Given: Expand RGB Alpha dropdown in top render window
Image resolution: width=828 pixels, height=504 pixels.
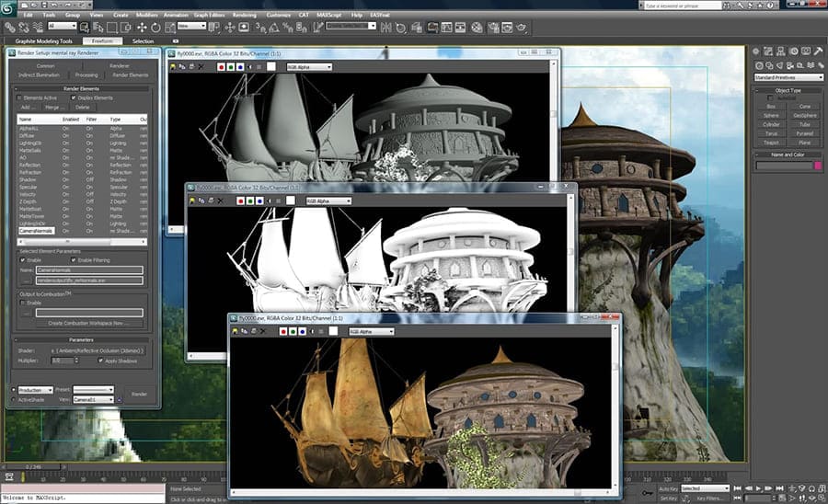Looking at the screenshot, I should 309,67.
